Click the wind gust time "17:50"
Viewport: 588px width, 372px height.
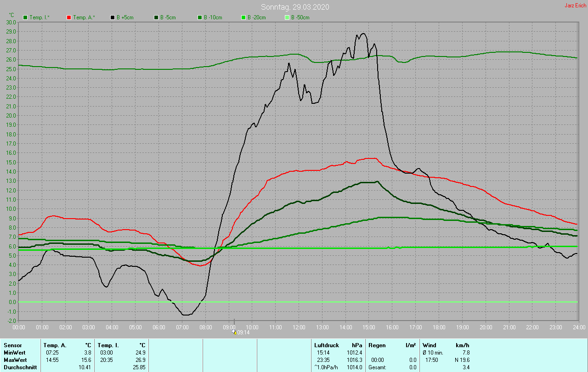(x=432, y=360)
